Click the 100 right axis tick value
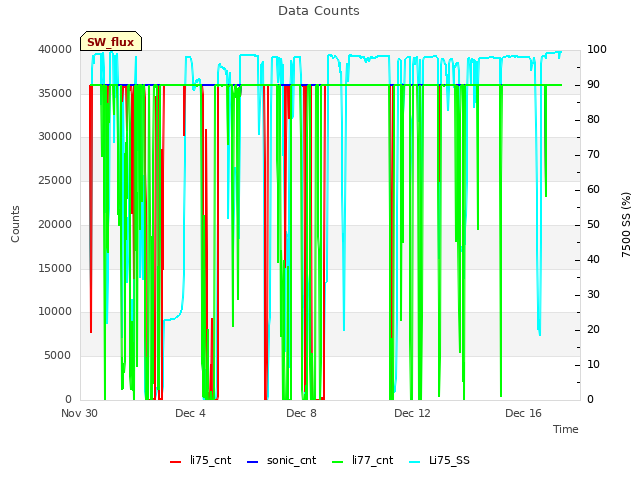Viewport: 640px width, 480px height. click(597, 49)
